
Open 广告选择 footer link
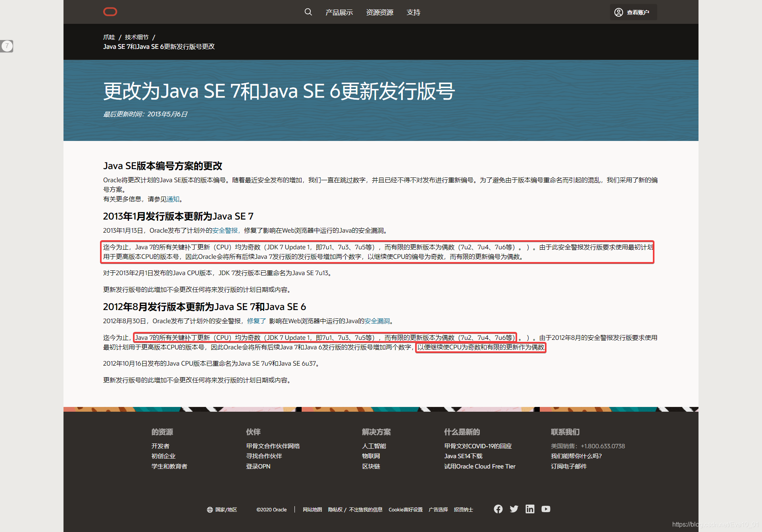tap(438, 509)
